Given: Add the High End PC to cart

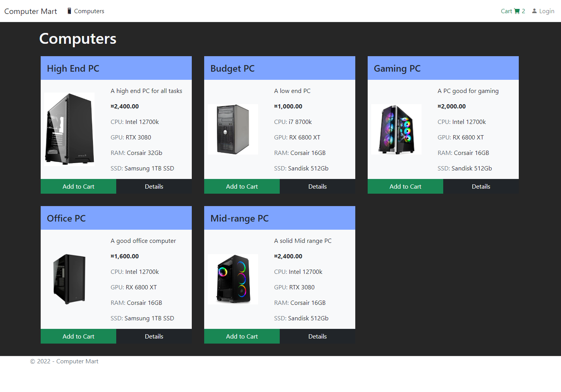Looking at the screenshot, I should [78, 186].
